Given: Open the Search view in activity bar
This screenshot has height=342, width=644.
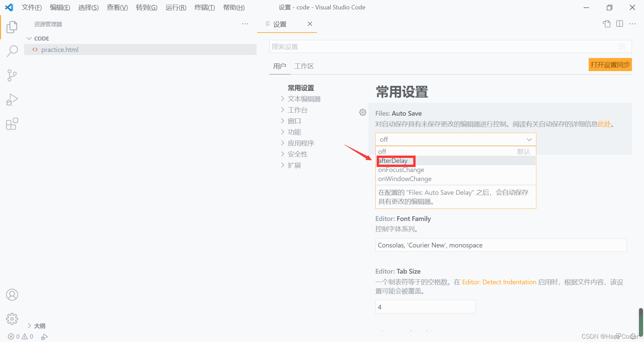Looking at the screenshot, I should pos(12,51).
